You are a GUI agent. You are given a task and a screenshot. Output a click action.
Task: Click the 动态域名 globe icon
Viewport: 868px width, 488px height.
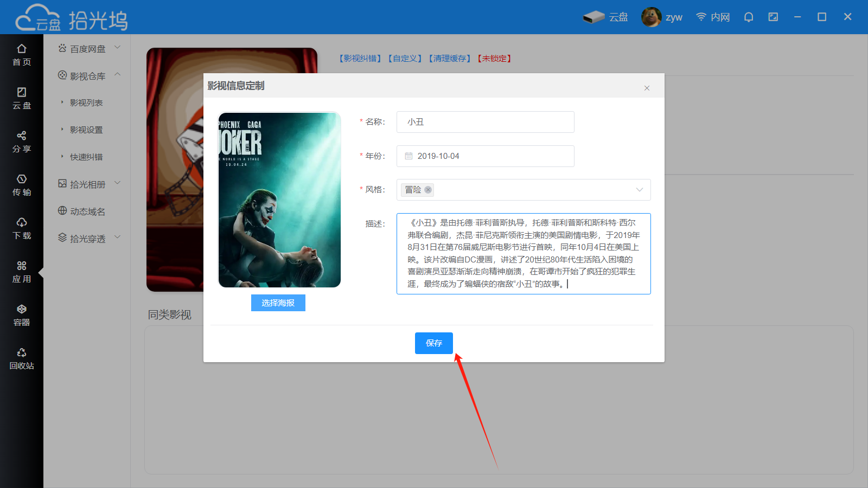click(62, 211)
